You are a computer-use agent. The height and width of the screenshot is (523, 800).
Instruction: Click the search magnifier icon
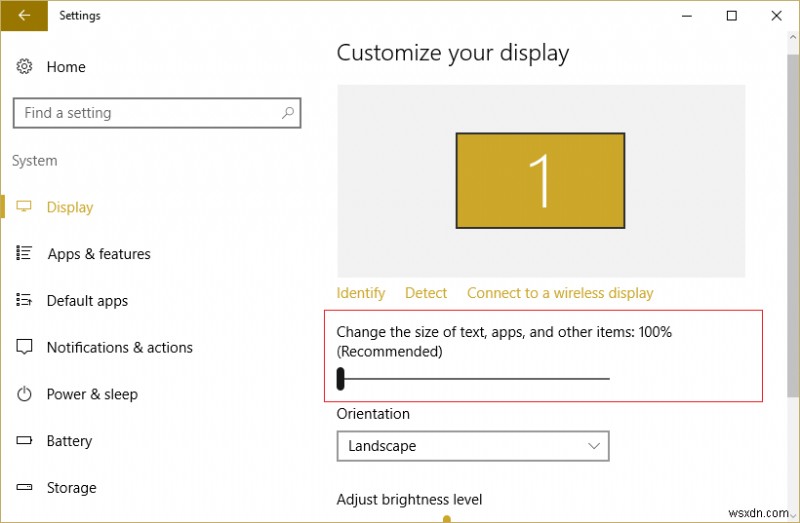(287, 113)
